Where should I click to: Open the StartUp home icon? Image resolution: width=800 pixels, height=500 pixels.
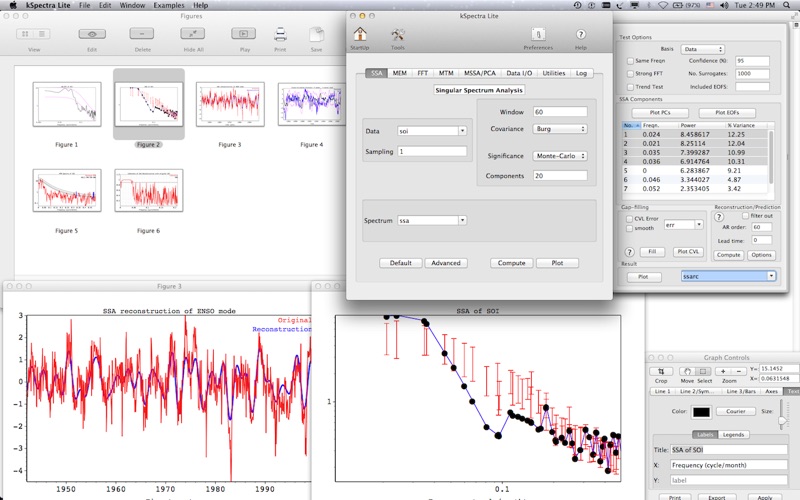pyautogui.click(x=360, y=35)
